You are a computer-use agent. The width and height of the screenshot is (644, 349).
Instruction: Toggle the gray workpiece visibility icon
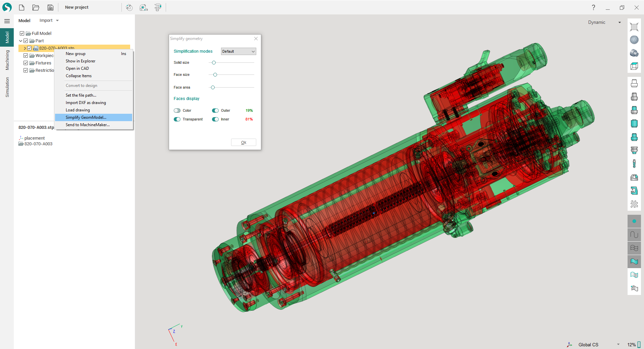634,97
